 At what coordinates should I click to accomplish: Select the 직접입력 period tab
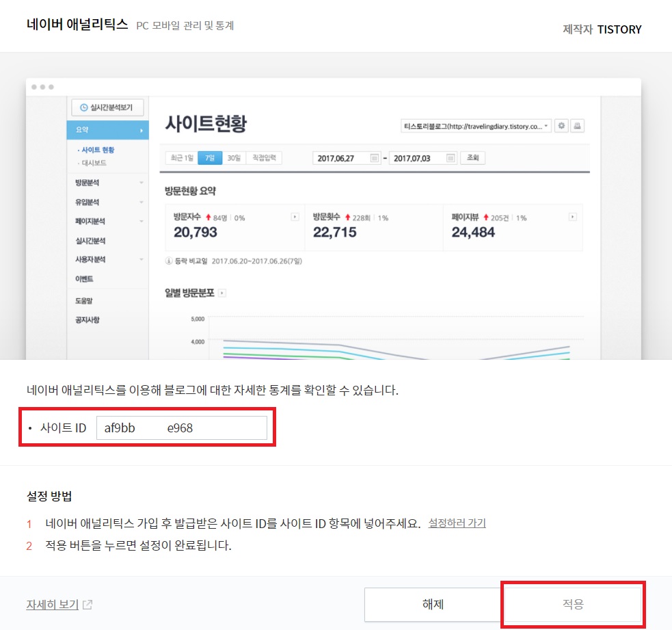pyautogui.click(x=264, y=158)
